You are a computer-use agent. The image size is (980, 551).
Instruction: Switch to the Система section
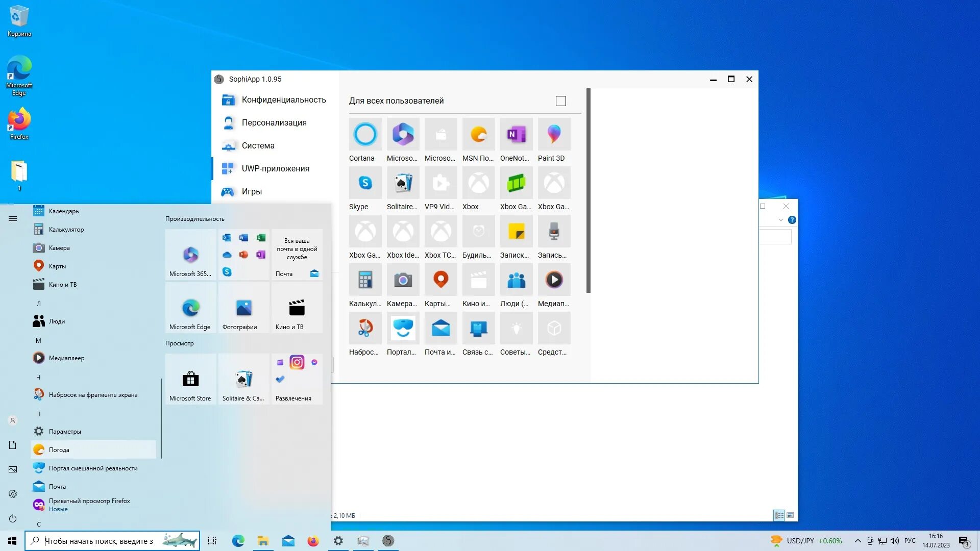pos(258,145)
